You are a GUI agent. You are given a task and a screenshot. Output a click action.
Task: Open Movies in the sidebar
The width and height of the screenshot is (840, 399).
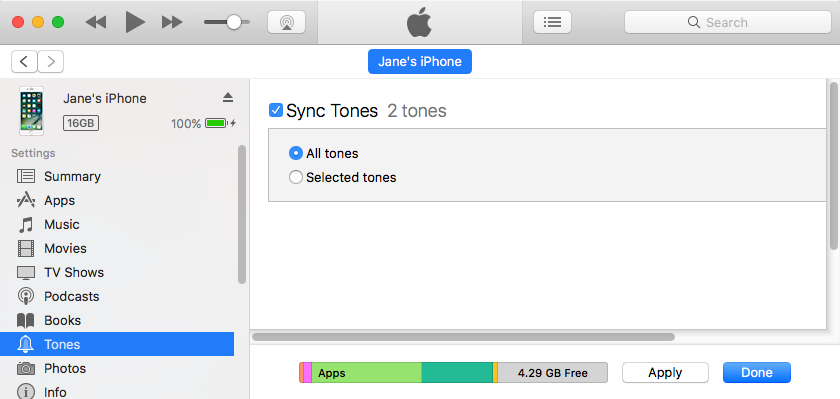pos(117,249)
